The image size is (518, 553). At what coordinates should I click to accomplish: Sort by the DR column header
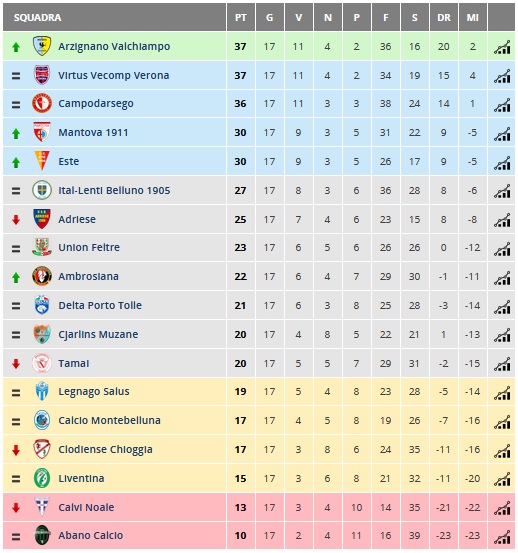coord(444,17)
